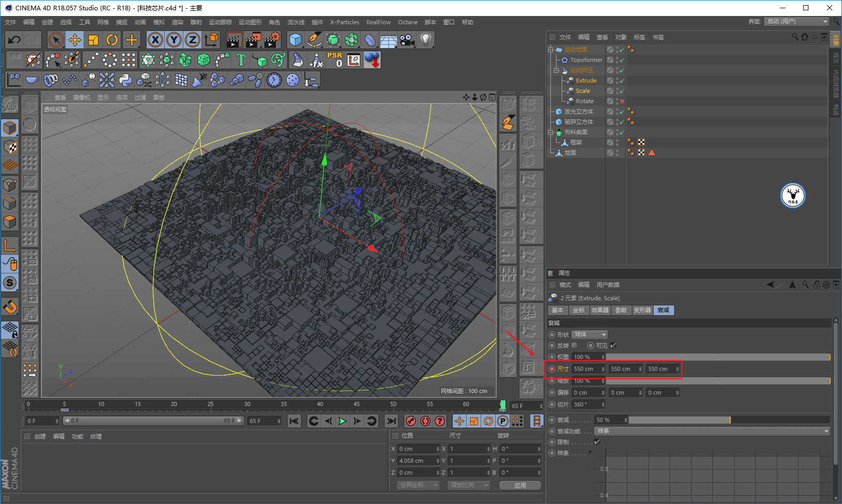
Task: Open 摄像机 viewport menu
Action: click(82, 97)
